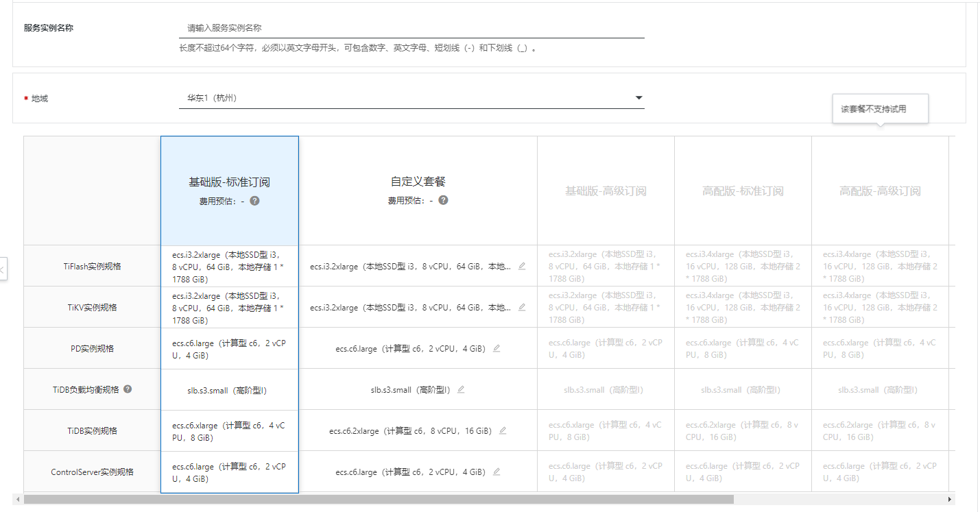Edit the custom slb.s3.small load balancer pencil icon

coord(461,389)
